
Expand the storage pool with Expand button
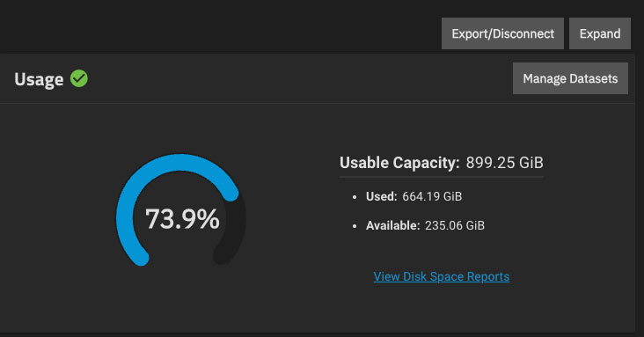pos(600,33)
